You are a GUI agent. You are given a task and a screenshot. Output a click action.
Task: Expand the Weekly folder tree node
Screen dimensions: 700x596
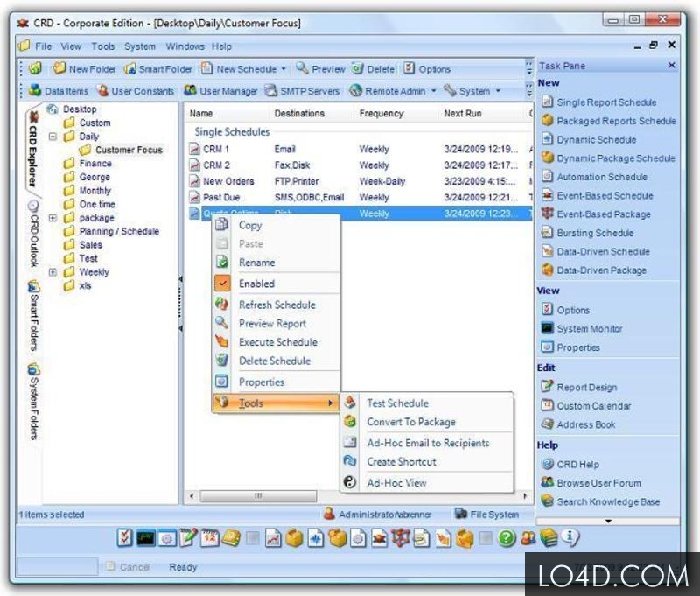click(52, 272)
